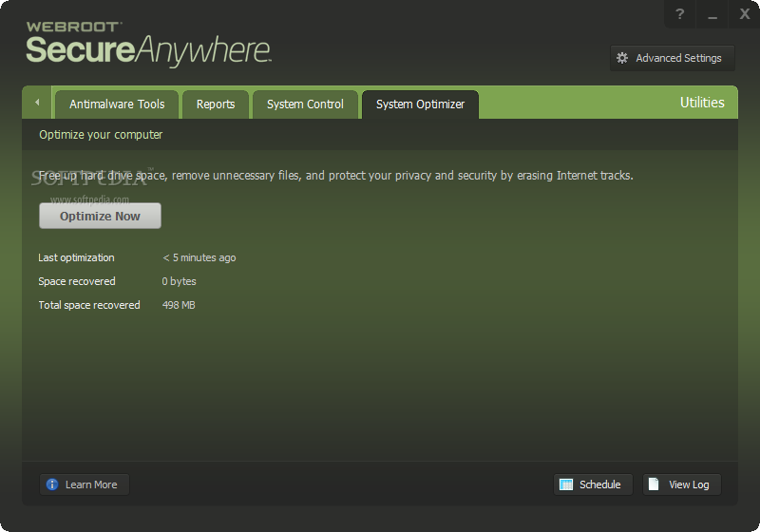Viewport: 760px width, 532px height.
Task: Click the help question mark icon
Action: click(679, 14)
